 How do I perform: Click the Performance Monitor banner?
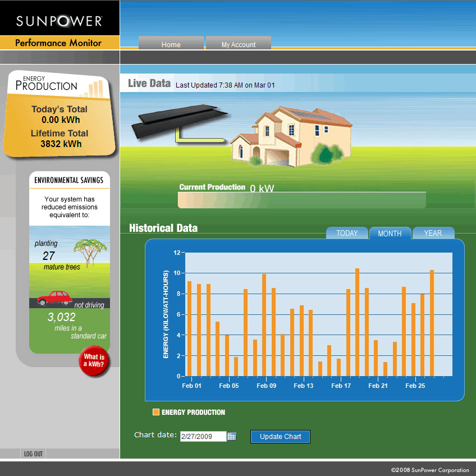(x=60, y=43)
